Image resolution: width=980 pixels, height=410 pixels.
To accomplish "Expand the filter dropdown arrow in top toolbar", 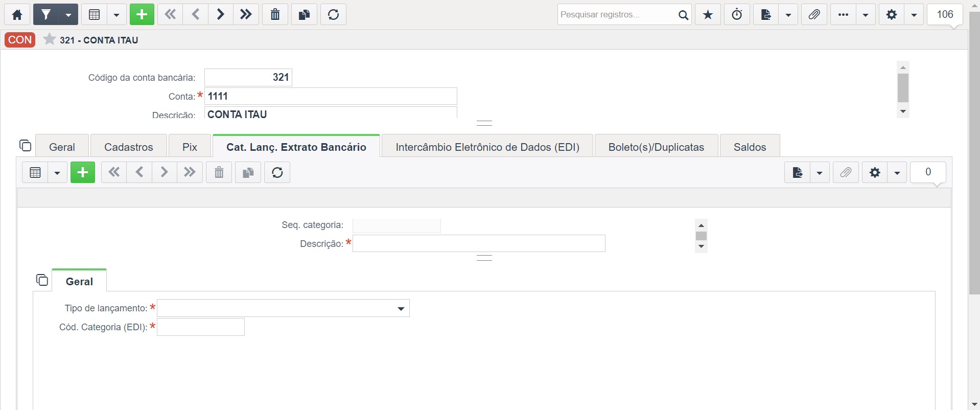I will point(68,14).
